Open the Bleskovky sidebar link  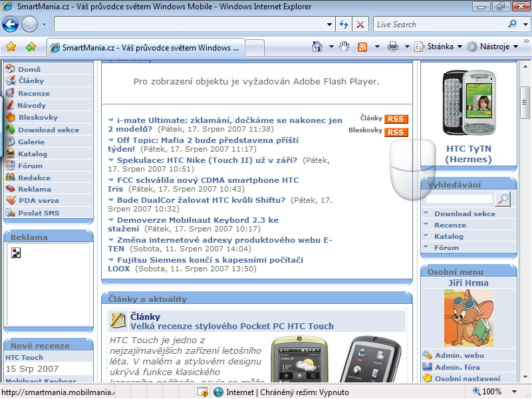pos(38,118)
